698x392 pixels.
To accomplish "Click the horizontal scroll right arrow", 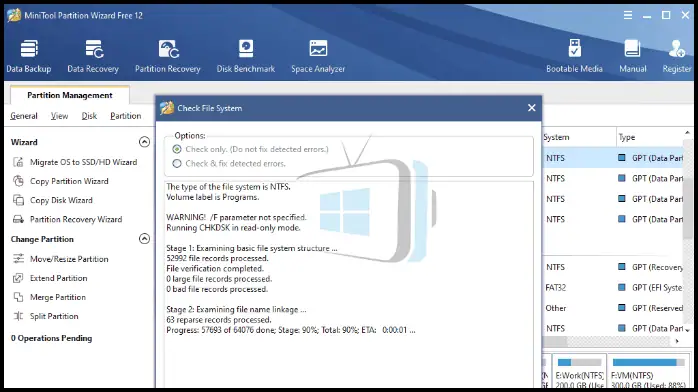I will click(x=677, y=341).
